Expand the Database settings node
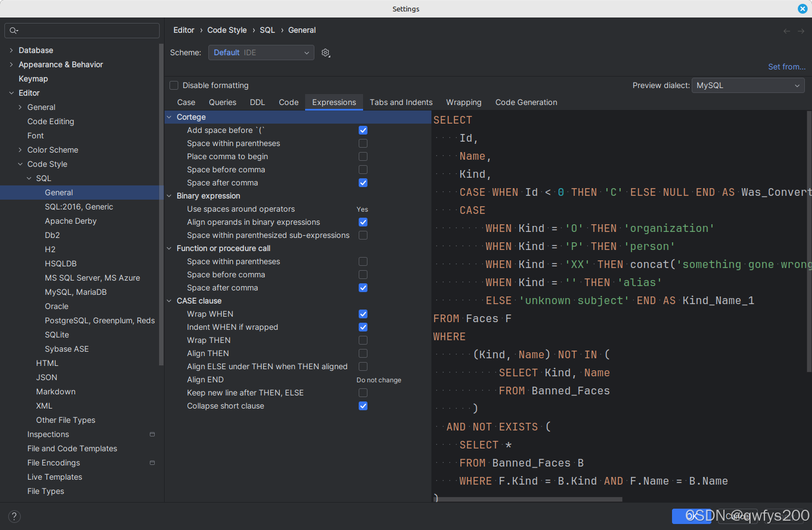 click(x=11, y=50)
